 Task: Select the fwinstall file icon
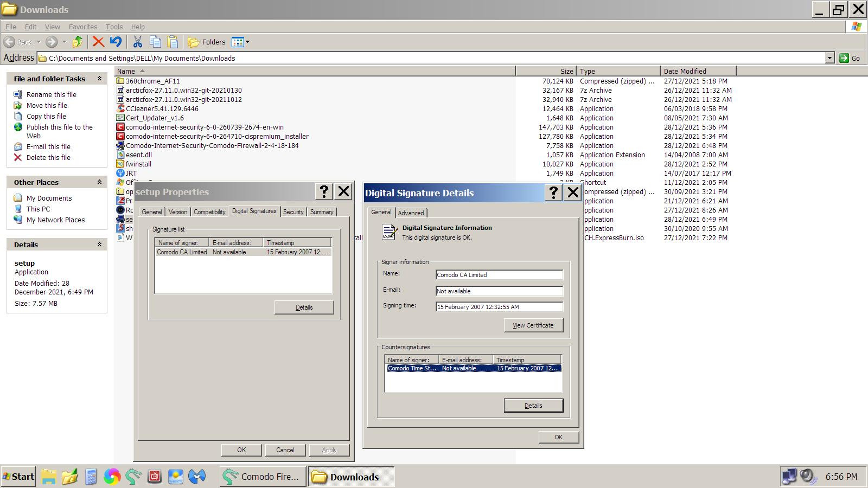coord(120,164)
